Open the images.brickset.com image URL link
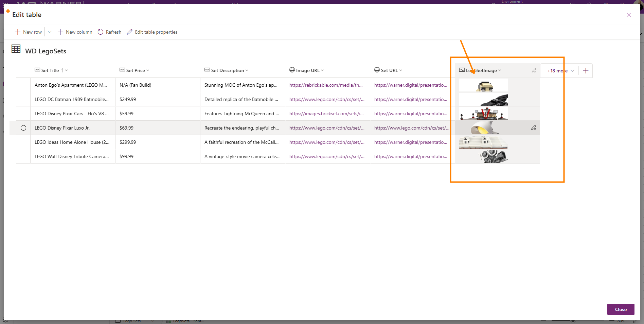Viewport: 644px width, 324px height. click(x=326, y=114)
